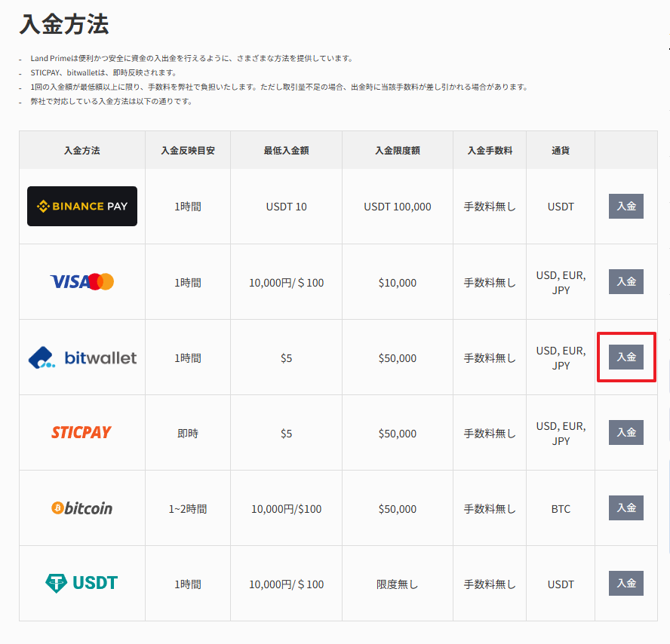The height and width of the screenshot is (644, 670).
Task: Click the 手数料無し cell in VISA row
Action: point(490,283)
